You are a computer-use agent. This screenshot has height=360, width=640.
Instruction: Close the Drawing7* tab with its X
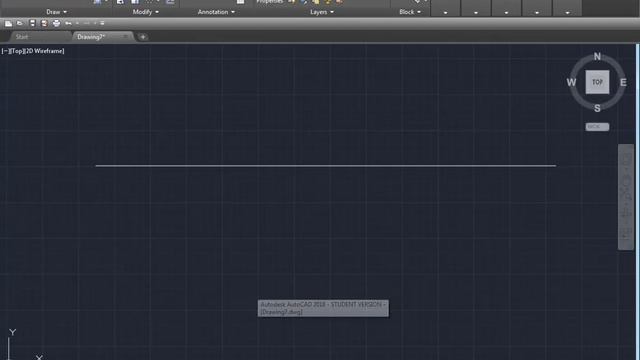[125, 37]
